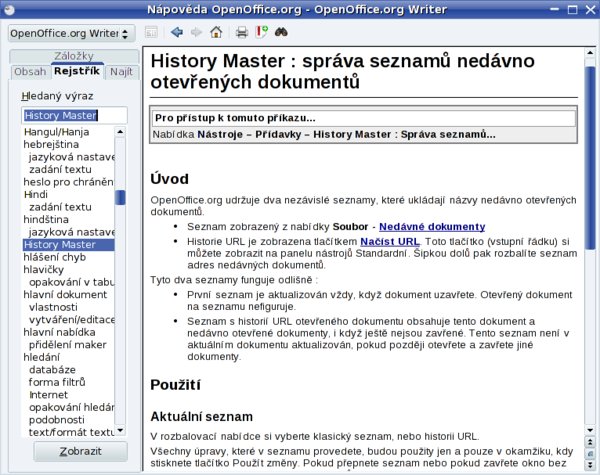Follow the Načíst URL link
This screenshot has height=475, width=600.
(x=390, y=242)
